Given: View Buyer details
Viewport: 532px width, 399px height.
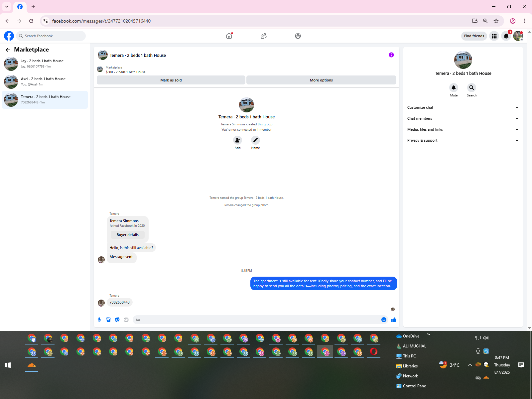Looking at the screenshot, I should [x=128, y=235].
